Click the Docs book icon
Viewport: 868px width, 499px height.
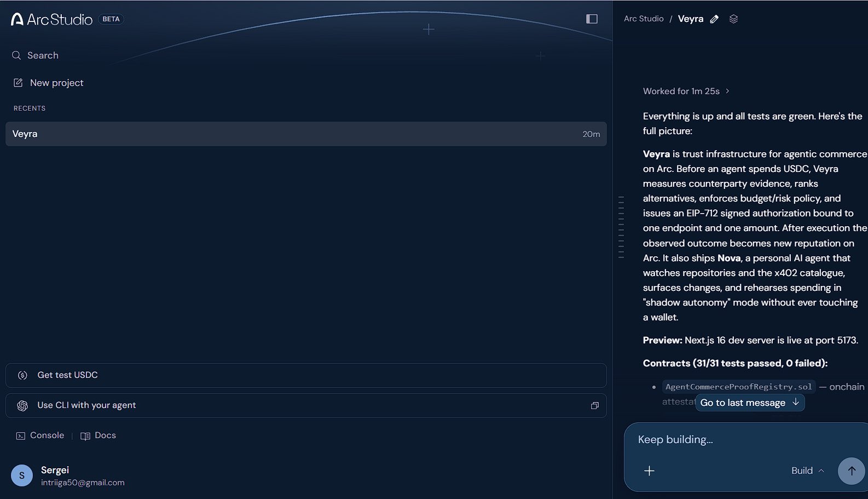pyautogui.click(x=85, y=436)
